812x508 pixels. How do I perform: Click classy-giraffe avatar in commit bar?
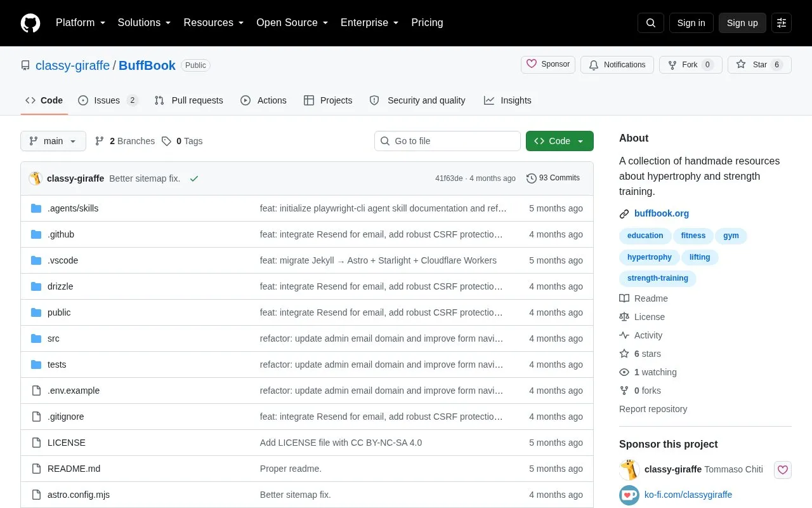36,178
